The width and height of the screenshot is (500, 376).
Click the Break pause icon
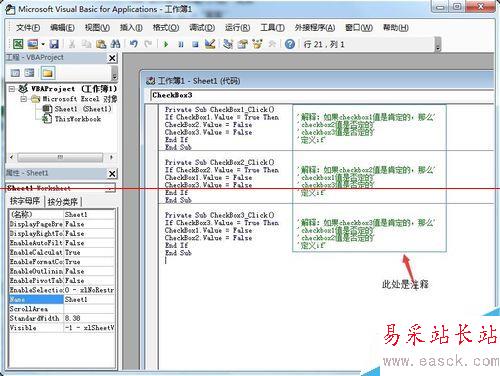point(181,44)
